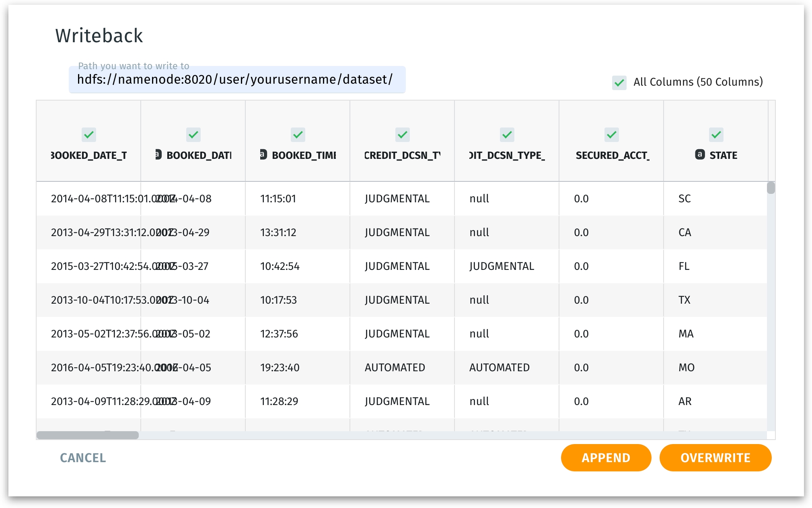Screen dimensions: 812x508
Task: Click the horizontal scrollbar thumb
Action: [x=87, y=435]
